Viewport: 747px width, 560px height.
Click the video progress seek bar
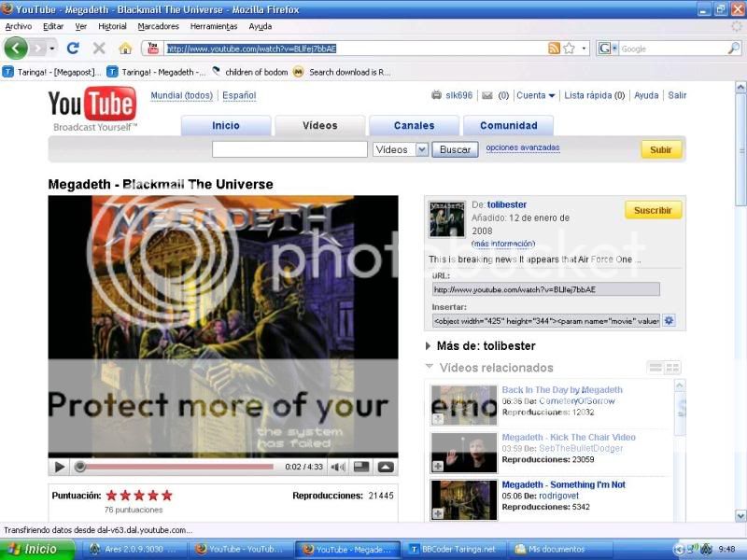point(175,468)
